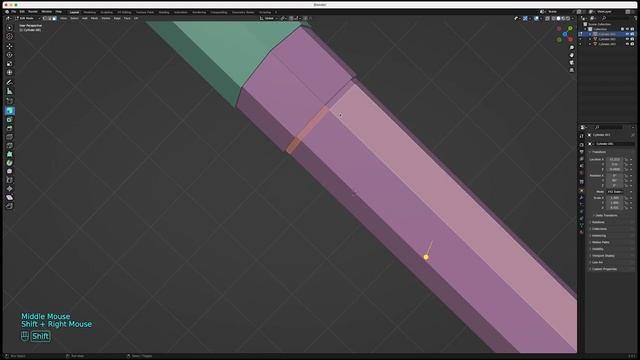Viewport: 640px width, 360px height.
Task: Hide Cylinder.003 in viewport via eye icon
Action: point(627,44)
